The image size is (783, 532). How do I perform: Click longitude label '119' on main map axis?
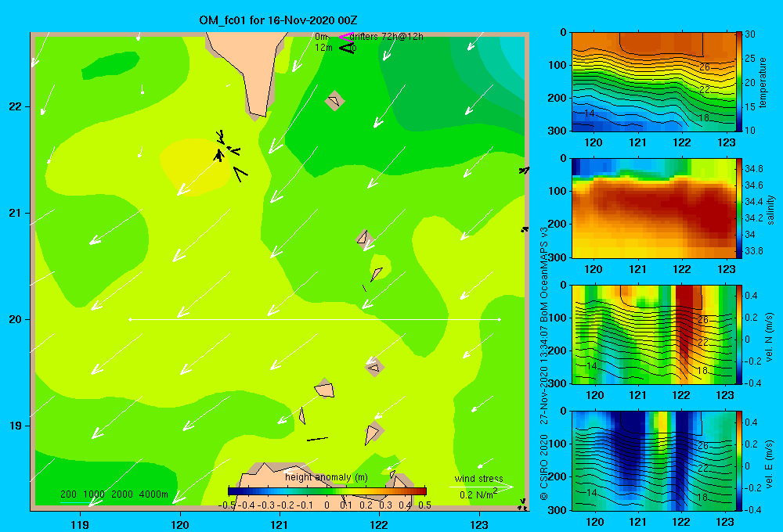80,524
